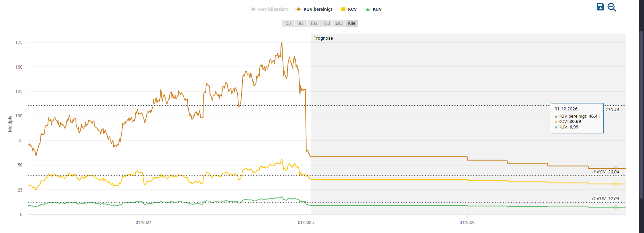Select the 5J time range
The width and height of the screenshot is (644, 233).
(288, 23)
